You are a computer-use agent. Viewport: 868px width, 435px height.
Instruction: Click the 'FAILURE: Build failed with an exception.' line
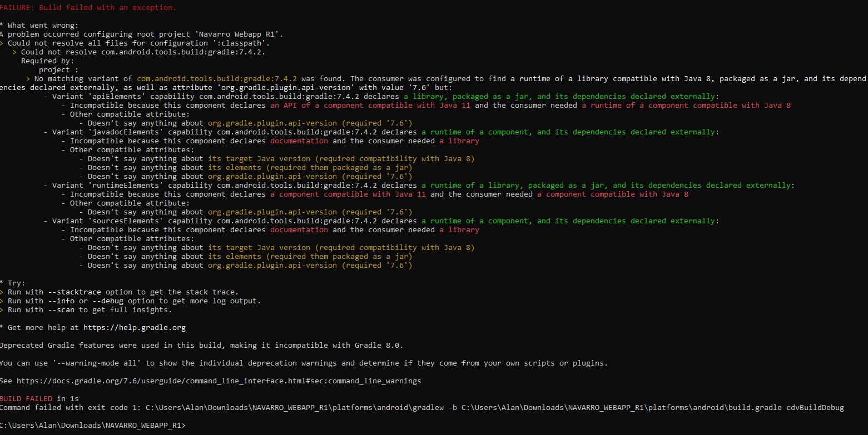point(88,8)
